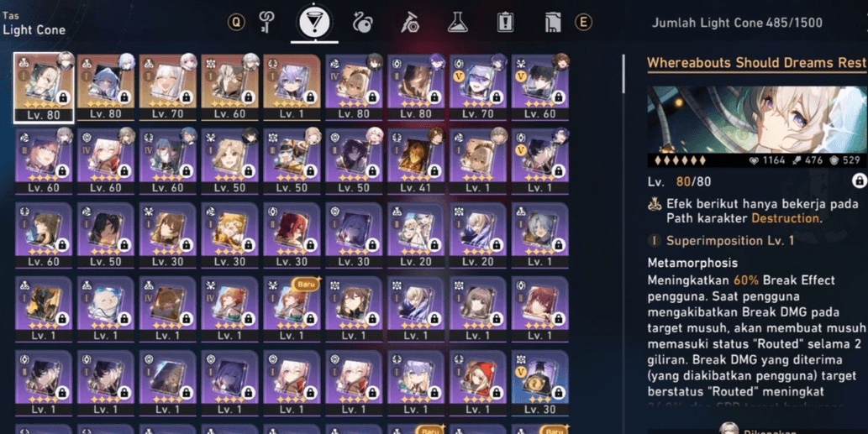Screen dimensions: 868x434
Task: Select the light cone marked Baru at Lv. 1
Action: (x=292, y=310)
